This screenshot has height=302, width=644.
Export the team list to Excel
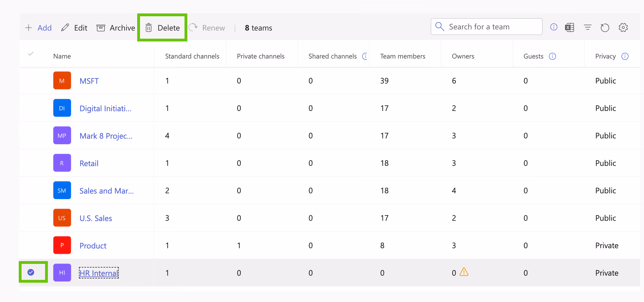coord(570,27)
